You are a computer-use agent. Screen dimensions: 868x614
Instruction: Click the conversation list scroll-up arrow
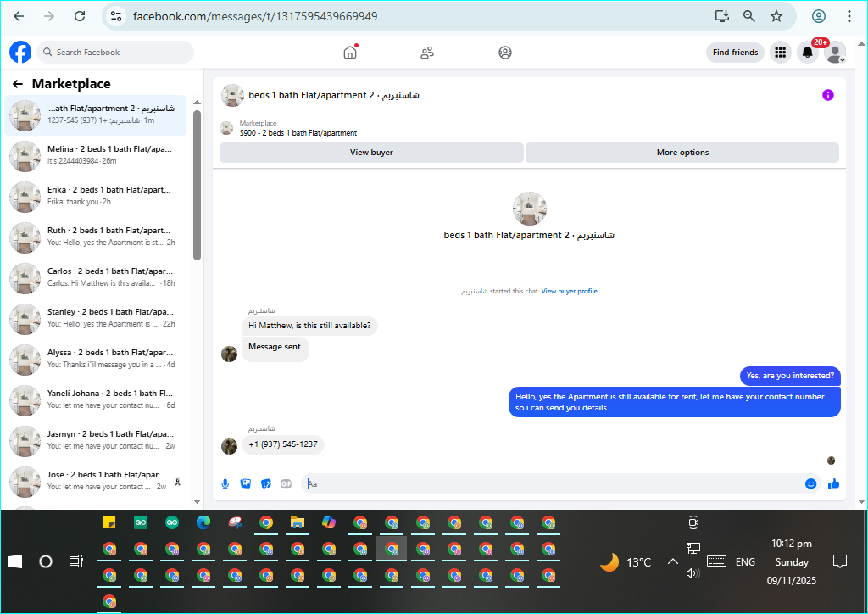(x=197, y=103)
